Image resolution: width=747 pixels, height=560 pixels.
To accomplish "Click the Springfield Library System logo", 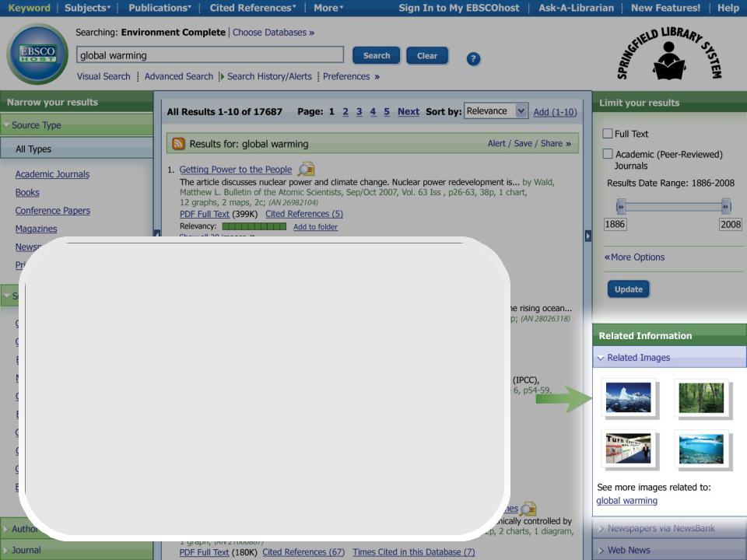I will click(669, 54).
